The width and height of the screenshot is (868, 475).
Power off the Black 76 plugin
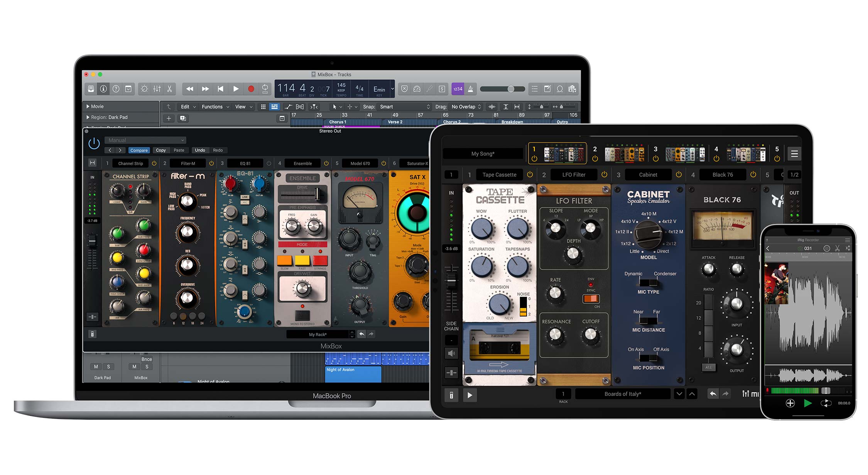click(x=753, y=175)
